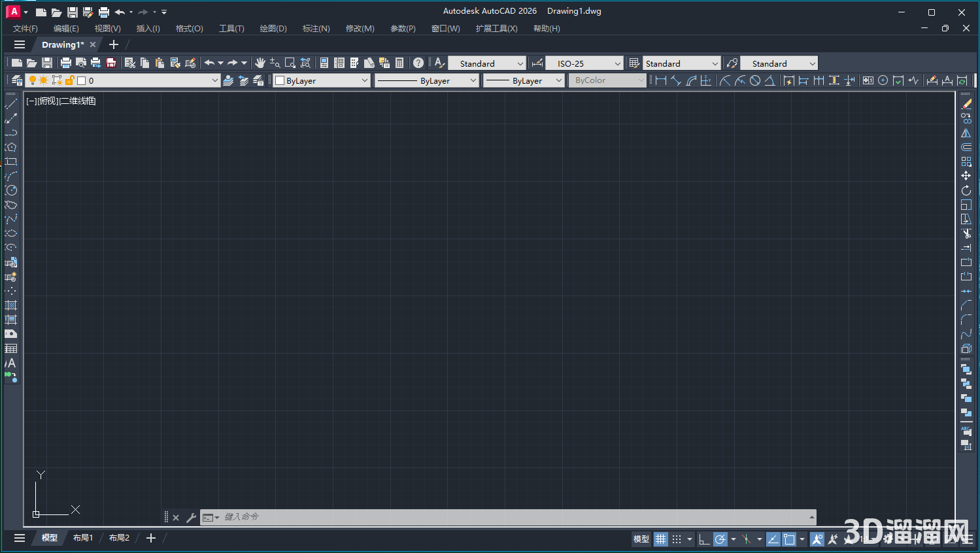
Task: Click the 模型 button in status bar
Action: click(641, 539)
